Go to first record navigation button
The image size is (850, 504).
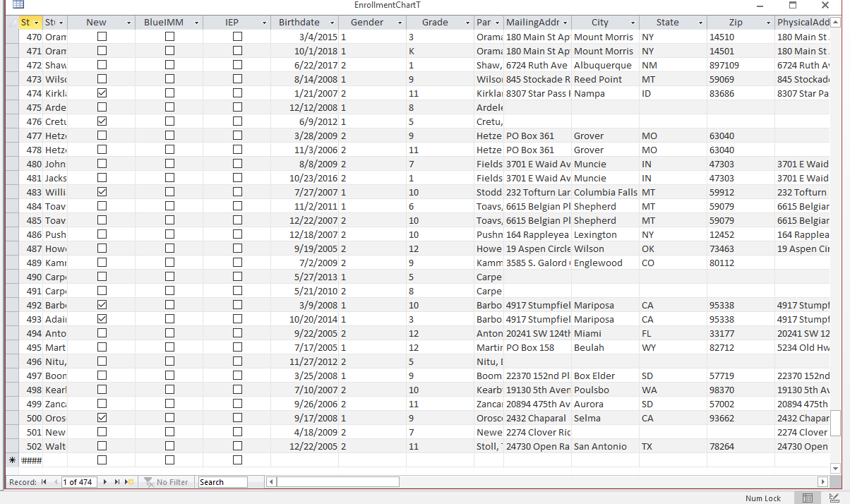(x=44, y=482)
